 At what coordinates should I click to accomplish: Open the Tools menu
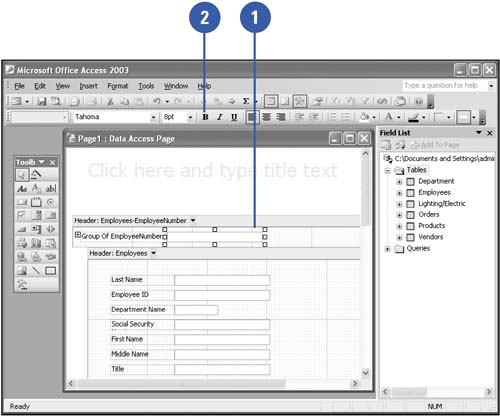pos(146,86)
